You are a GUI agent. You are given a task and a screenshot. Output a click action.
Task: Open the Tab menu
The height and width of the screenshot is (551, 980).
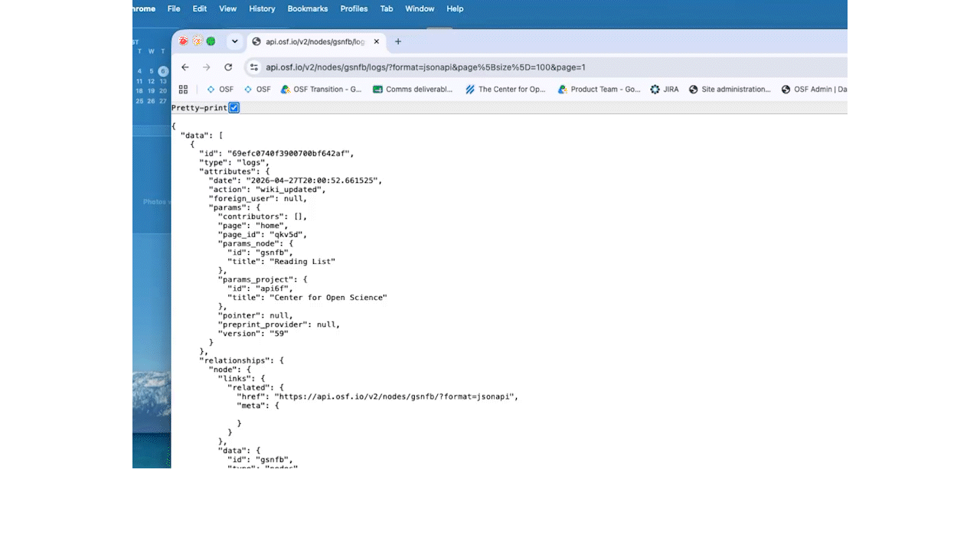(387, 8)
